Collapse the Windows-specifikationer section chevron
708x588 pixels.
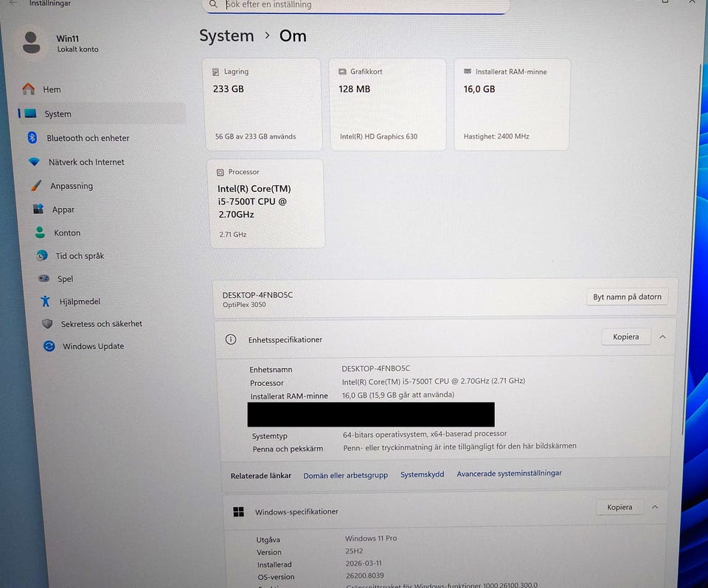coord(655,507)
